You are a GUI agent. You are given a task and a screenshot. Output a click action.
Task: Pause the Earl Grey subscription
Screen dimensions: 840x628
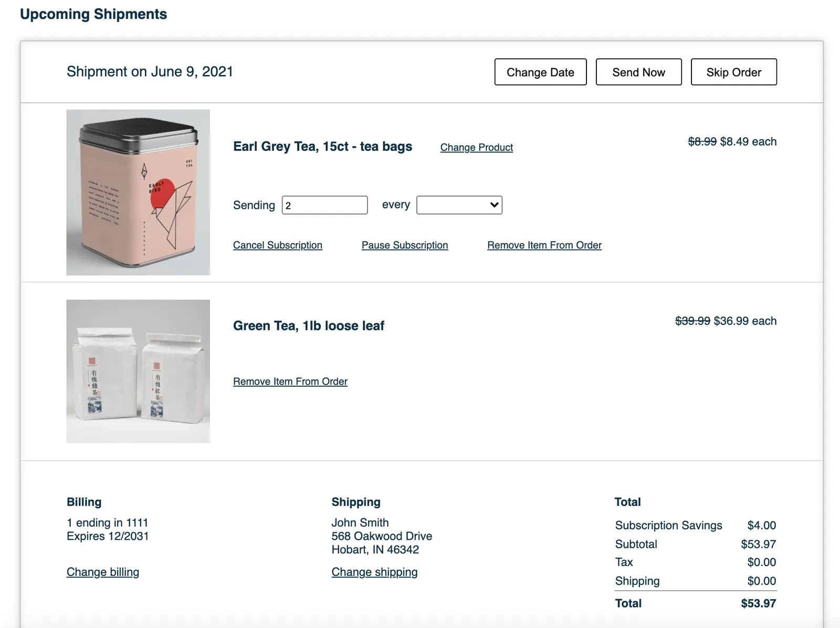point(404,245)
